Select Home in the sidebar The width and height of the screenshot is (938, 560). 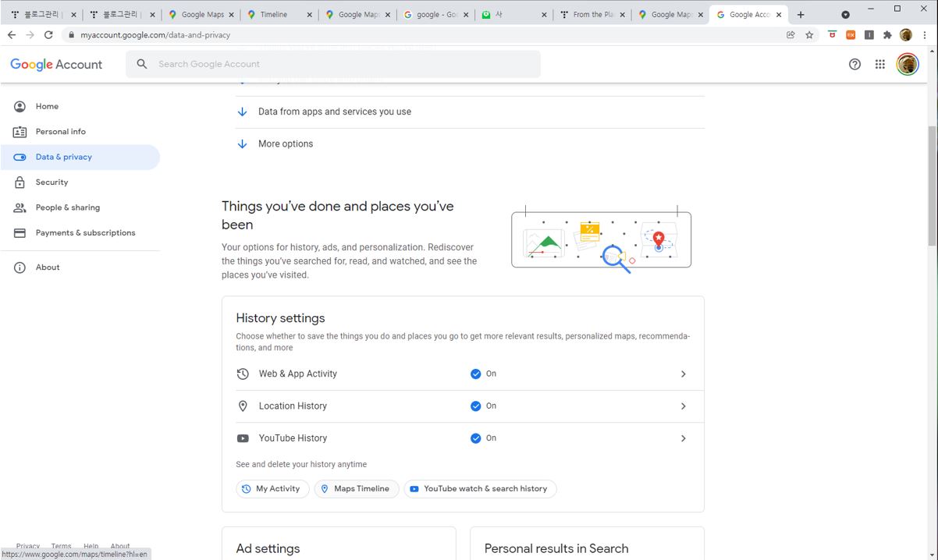80,106
